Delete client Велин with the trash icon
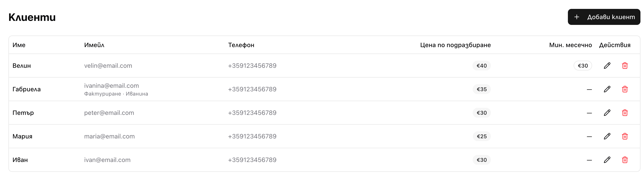The image size is (644, 176). click(x=624, y=66)
